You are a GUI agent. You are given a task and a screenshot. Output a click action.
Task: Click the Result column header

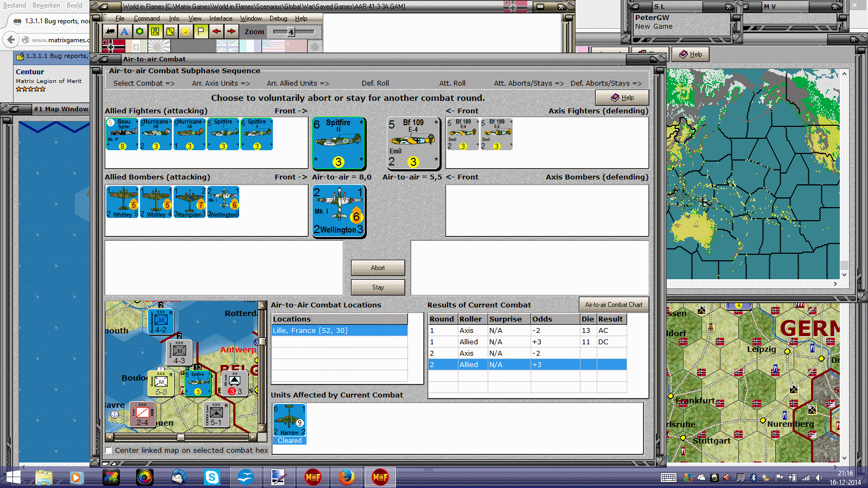pos(611,319)
